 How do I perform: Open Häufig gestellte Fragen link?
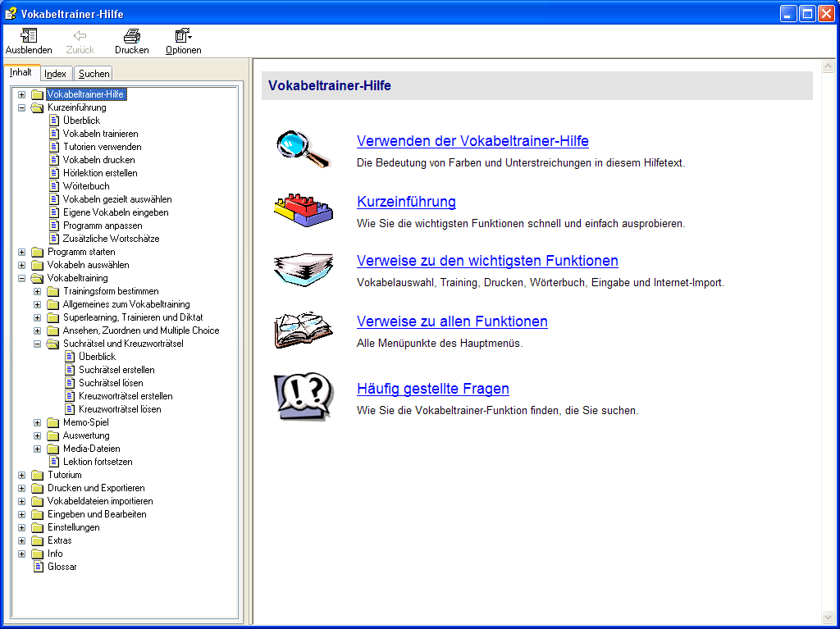(433, 389)
